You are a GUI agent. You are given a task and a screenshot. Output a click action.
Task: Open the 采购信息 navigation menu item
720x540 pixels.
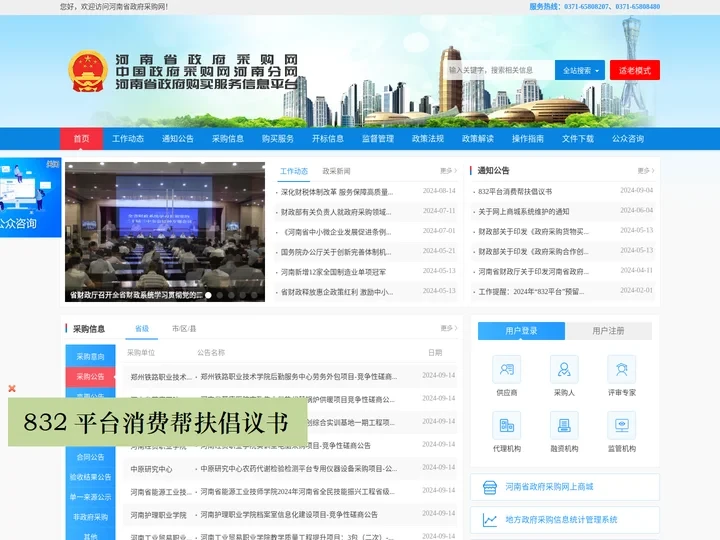pyautogui.click(x=228, y=139)
